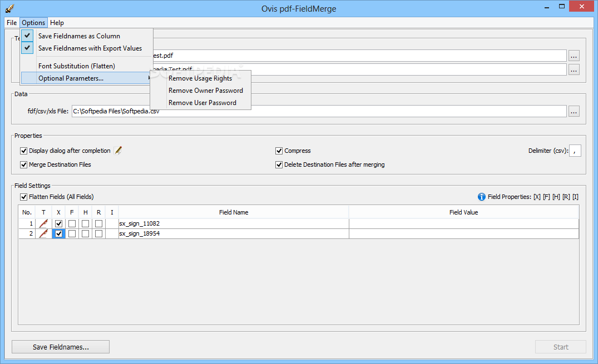Click [X] in Field Properties legend

tap(537, 197)
